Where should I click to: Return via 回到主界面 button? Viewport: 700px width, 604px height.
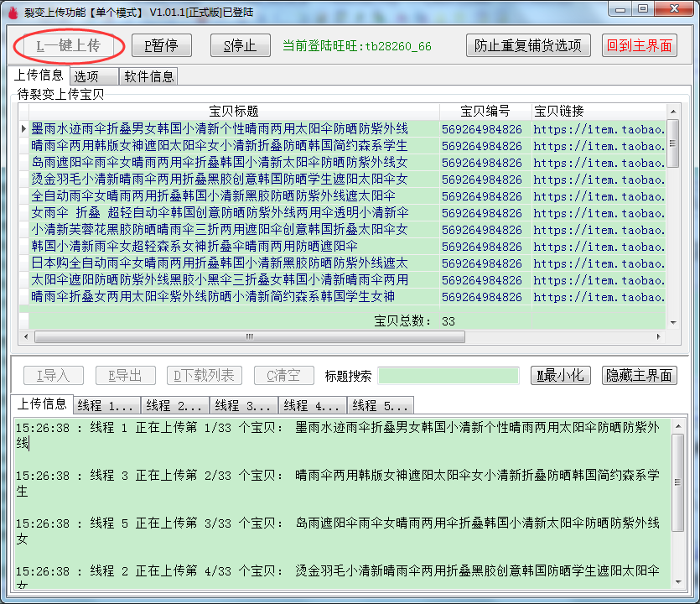[x=640, y=45]
